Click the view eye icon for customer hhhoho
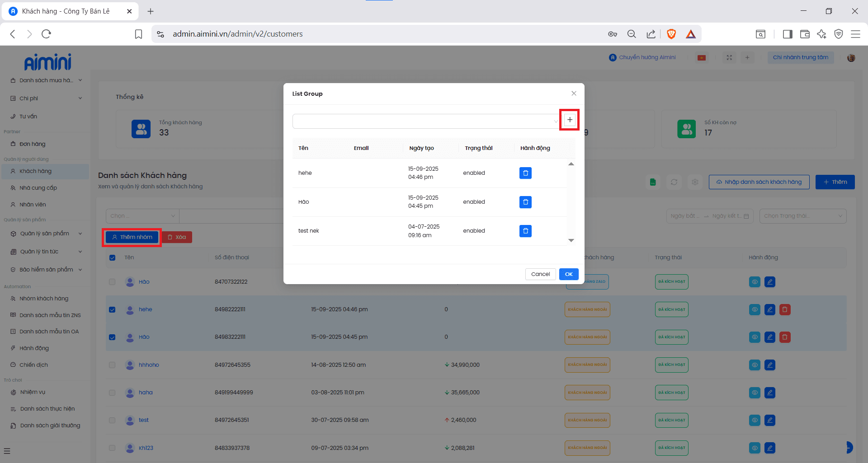This screenshot has width=868, height=463. [x=755, y=365]
